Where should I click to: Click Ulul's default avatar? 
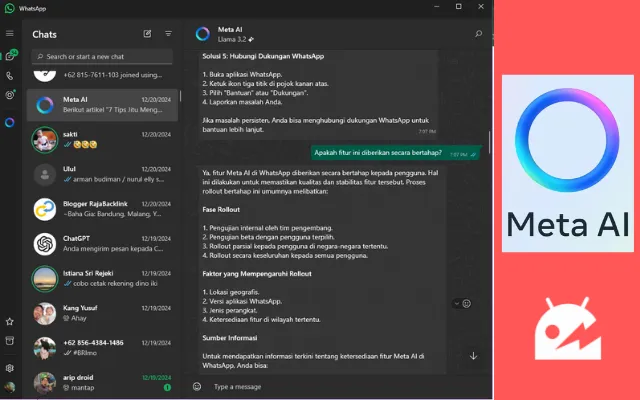coord(44,175)
